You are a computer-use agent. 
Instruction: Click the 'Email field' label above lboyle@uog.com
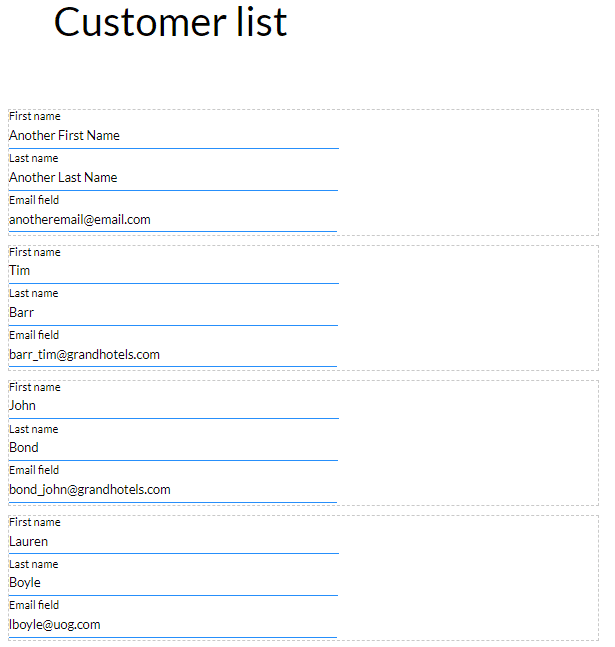34,605
